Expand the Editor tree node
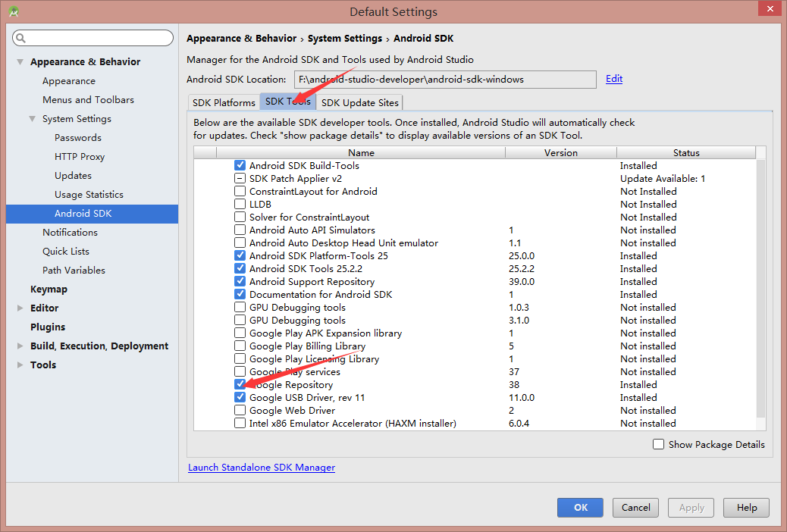The height and width of the screenshot is (532, 787). coord(20,308)
